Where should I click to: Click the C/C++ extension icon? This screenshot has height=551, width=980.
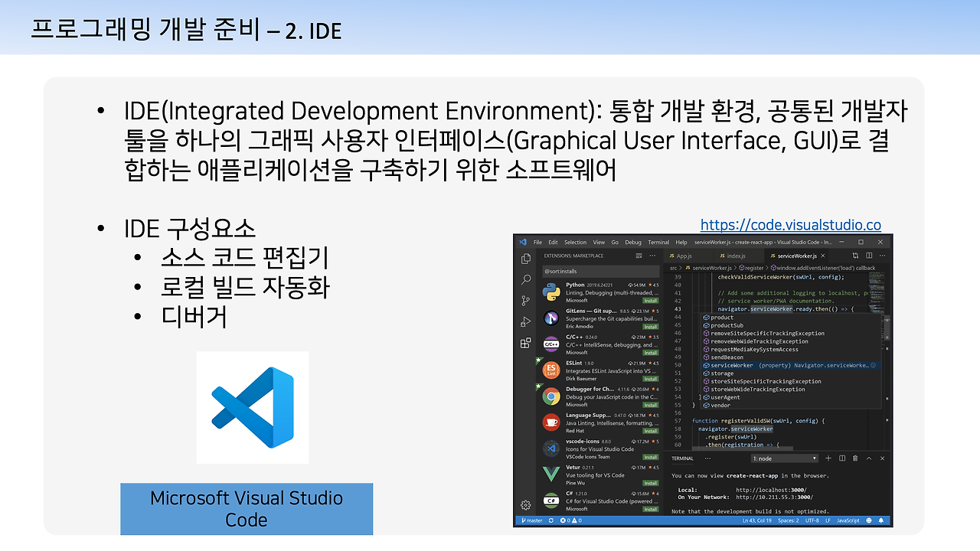pyautogui.click(x=550, y=344)
